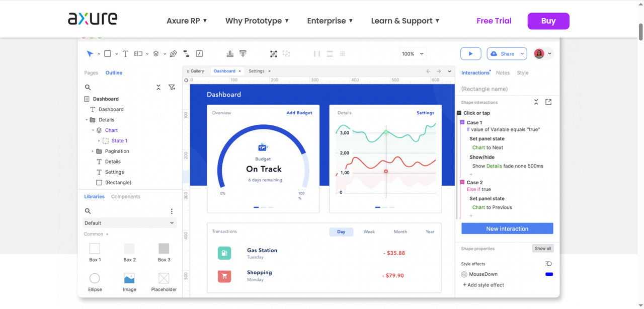This screenshot has width=644, height=309.
Task: Click the Show all button
Action: click(x=543, y=249)
